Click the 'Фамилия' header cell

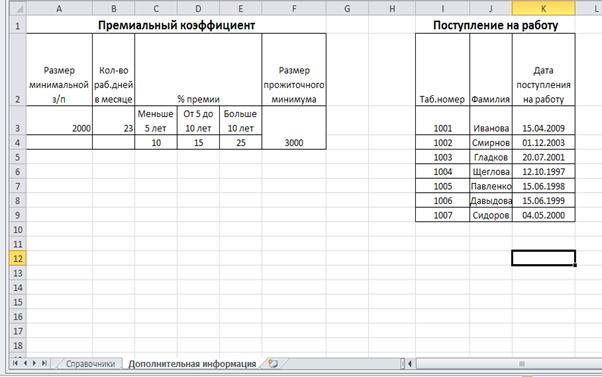point(491,70)
